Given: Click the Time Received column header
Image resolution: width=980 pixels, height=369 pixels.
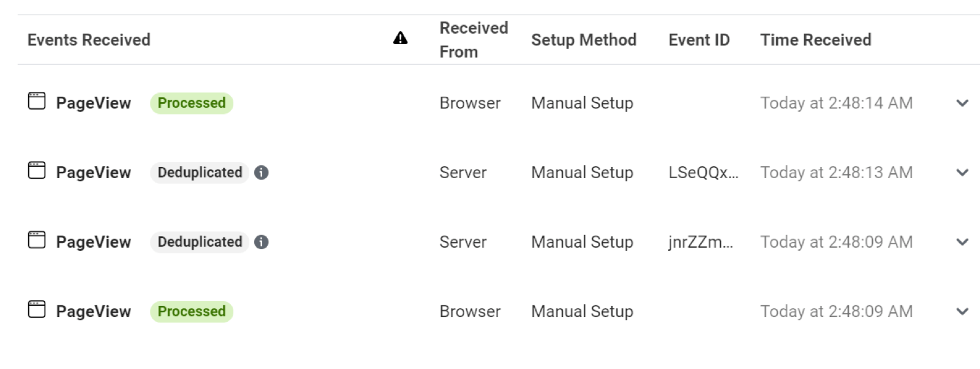Looking at the screenshot, I should (x=816, y=40).
